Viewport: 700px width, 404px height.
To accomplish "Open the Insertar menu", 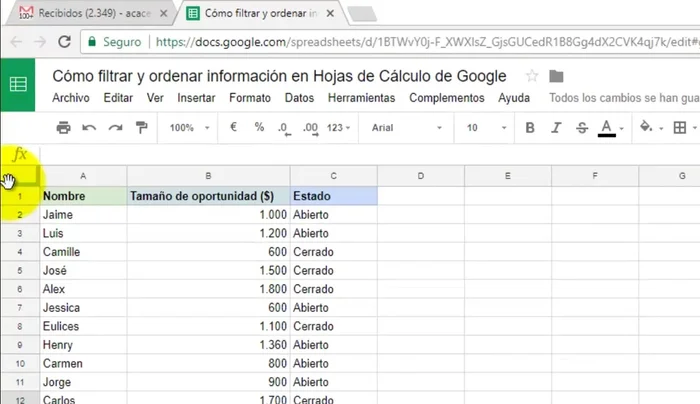I will coord(196,98).
